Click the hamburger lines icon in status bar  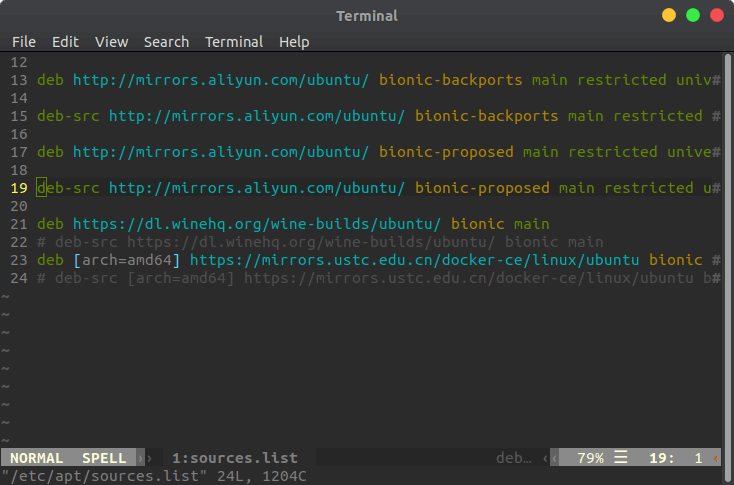[621, 457]
